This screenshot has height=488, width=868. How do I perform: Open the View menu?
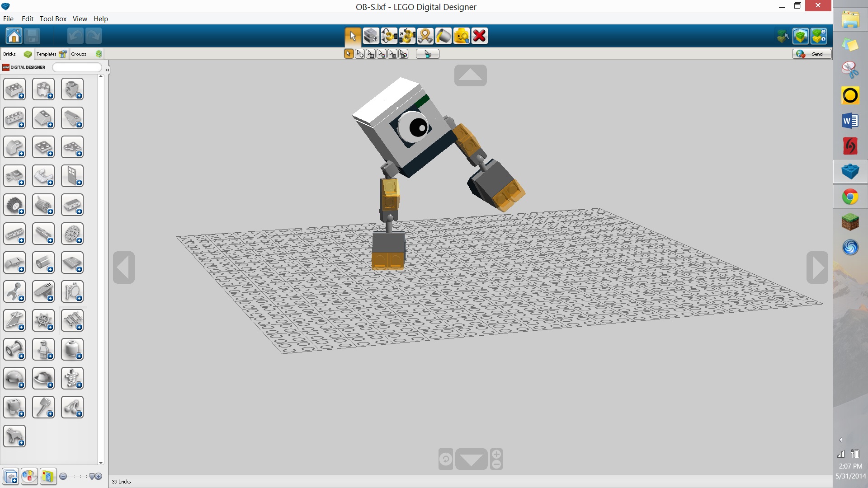coord(79,19)
